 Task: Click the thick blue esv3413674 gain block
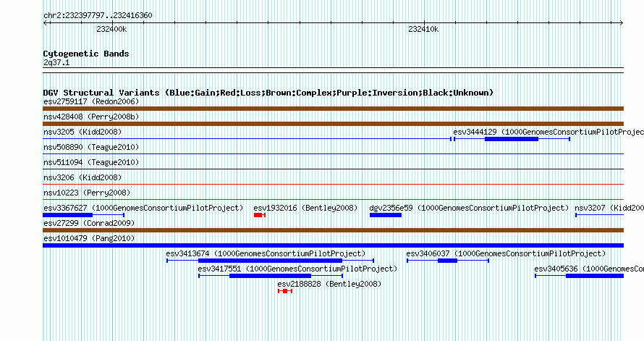pos(270,261)
